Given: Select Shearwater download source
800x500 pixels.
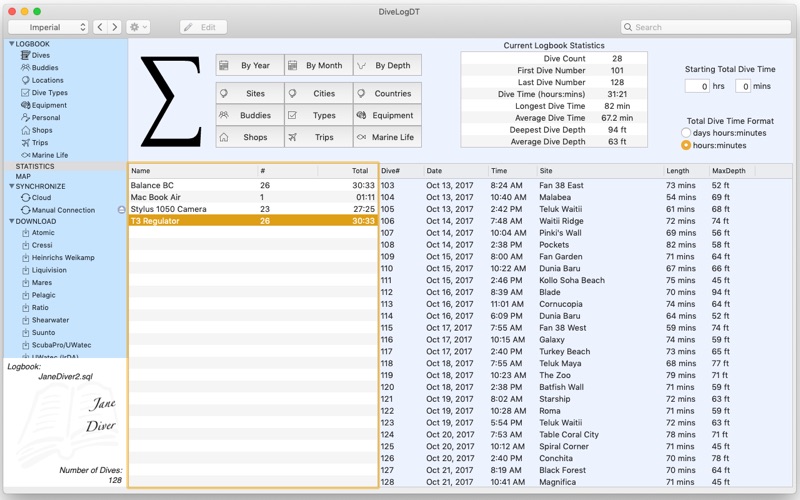Looking at the screenshot, I should [50, 320].
